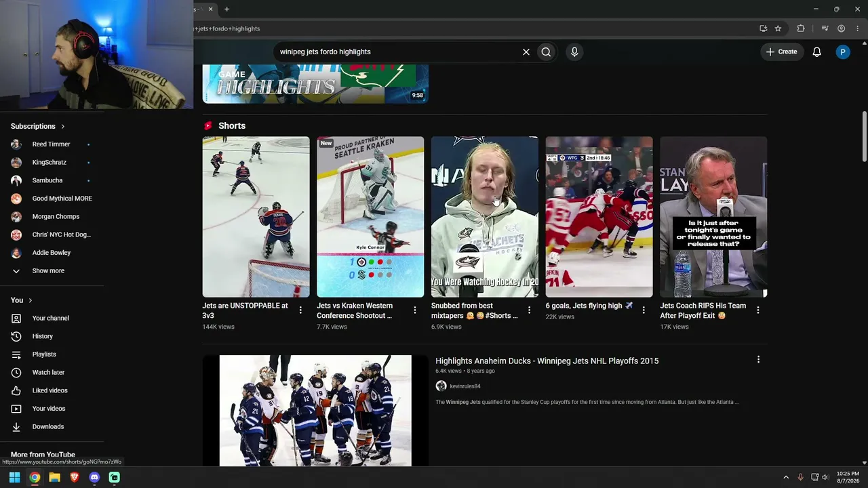Close the current browser tab
The width and height of the screenshot is (868, 488).
click(210, 9)
